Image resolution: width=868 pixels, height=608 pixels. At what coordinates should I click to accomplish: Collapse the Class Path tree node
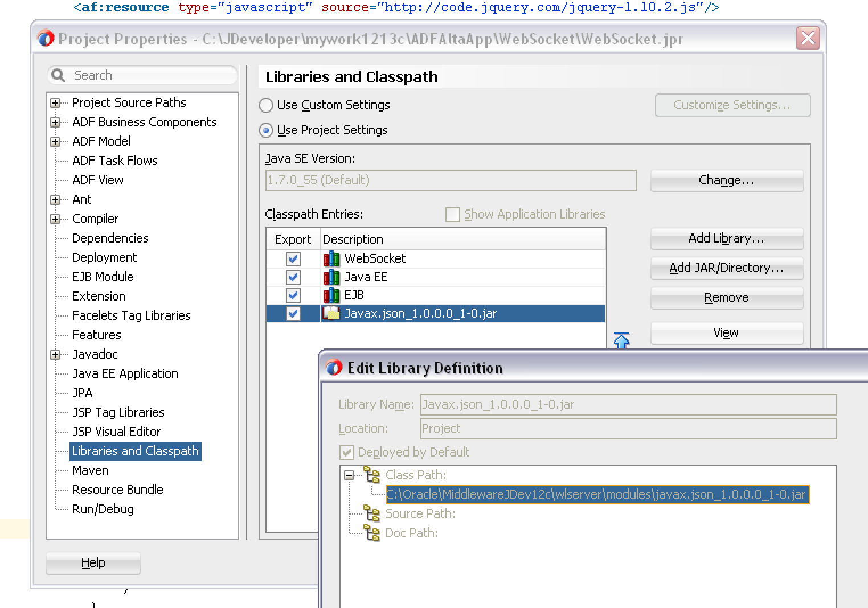tap(349, 475)
